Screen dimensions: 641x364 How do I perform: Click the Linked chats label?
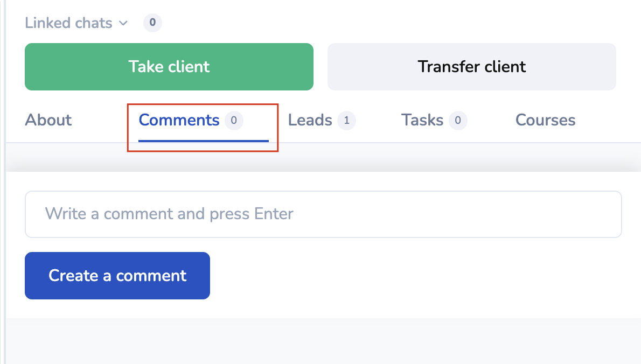[68, 23]
